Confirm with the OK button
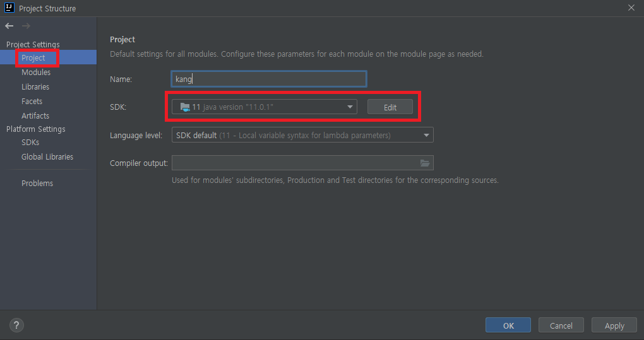Image resolution: width=644 pixels, height=340 pixels. (x=508, y=325)
